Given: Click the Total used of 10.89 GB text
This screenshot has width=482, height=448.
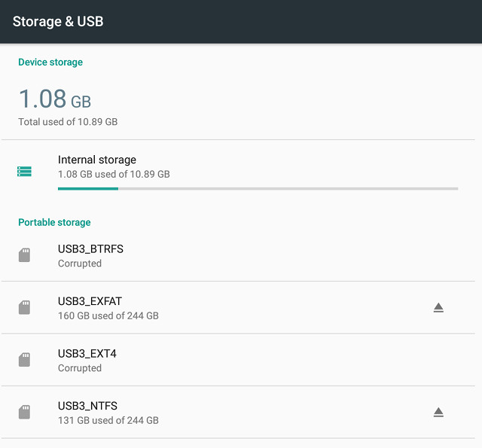Looking at the screenshot, I should tap(68, 122).
